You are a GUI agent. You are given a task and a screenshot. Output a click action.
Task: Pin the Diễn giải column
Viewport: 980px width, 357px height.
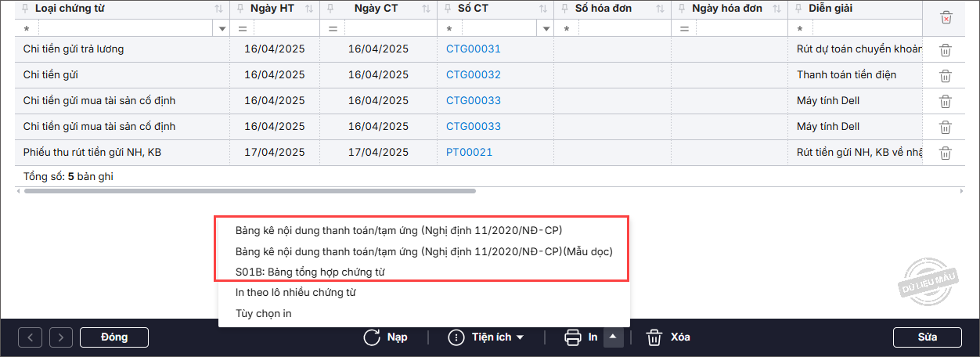tap(798, 9)
